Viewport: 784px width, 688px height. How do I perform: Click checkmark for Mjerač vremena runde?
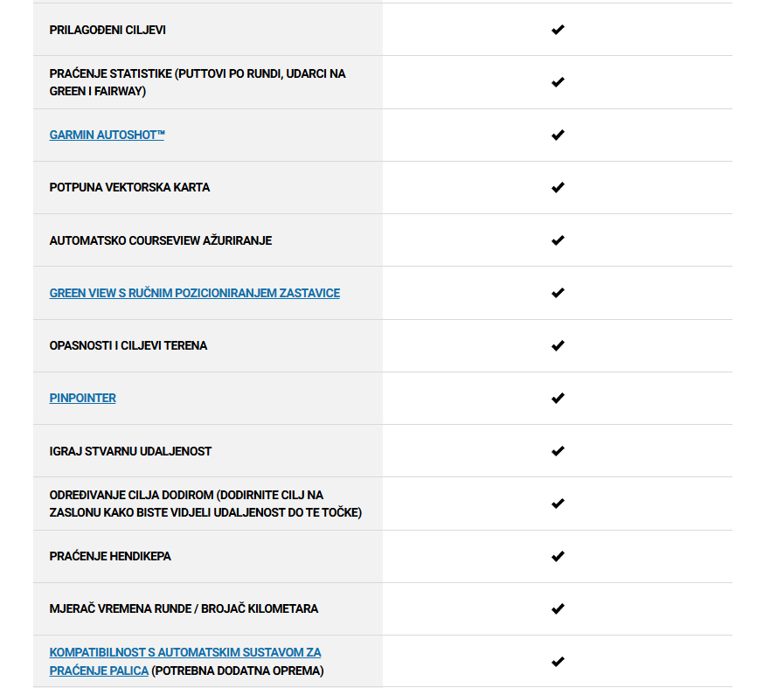[x=558, y=609]
